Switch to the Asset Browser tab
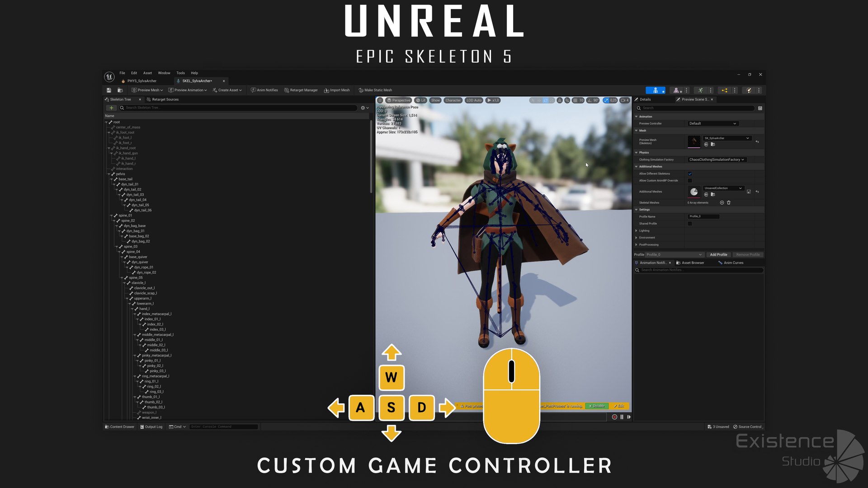 tap(690, 263)
